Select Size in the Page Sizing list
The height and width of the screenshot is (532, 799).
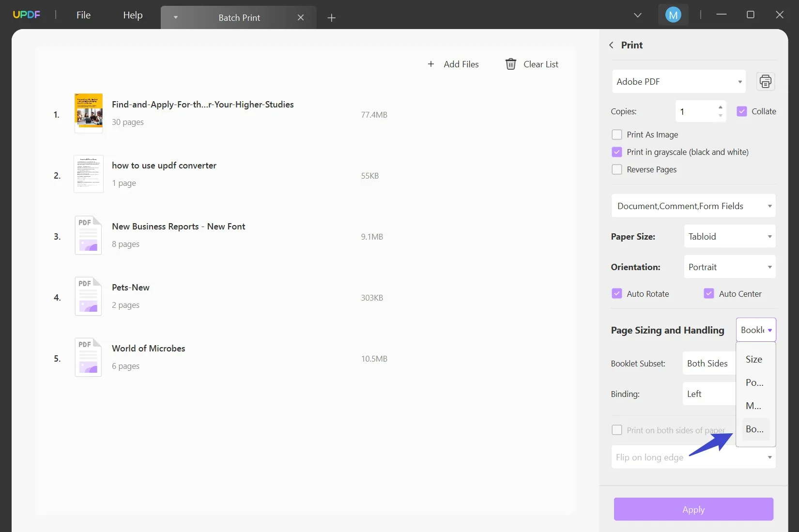tap(753, 359)
